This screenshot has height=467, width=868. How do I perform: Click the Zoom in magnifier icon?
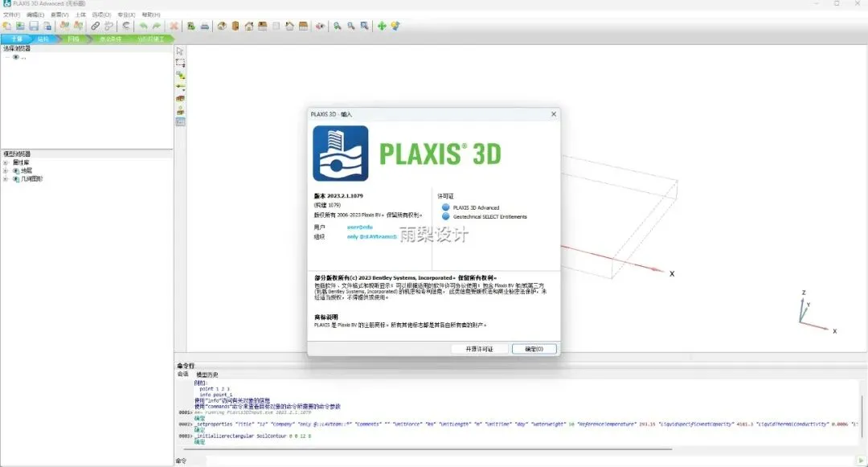[337, 26]
